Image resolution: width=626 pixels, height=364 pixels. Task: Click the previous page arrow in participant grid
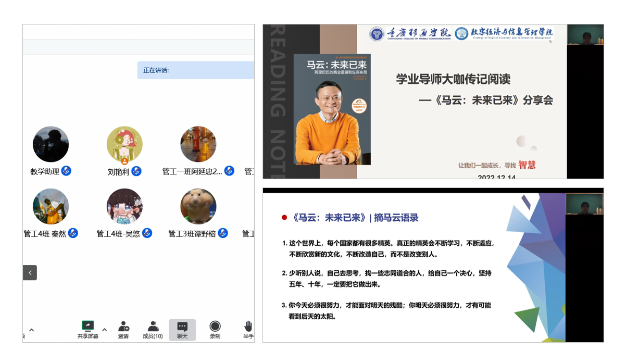(30, 272)
